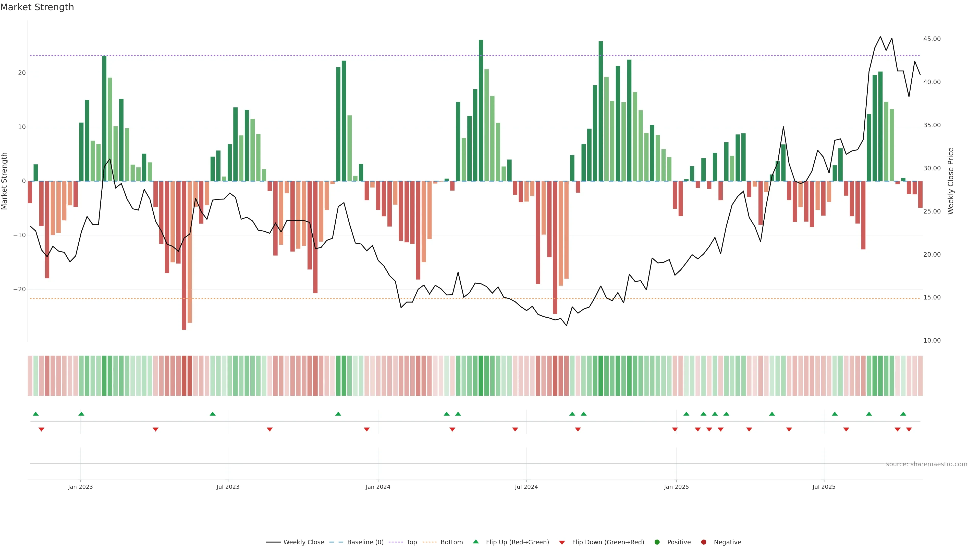Click the 45.00 price axis label

(932, 39)
